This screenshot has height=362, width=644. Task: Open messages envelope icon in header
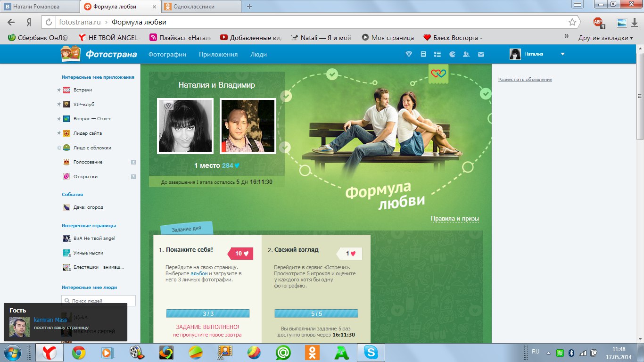(481, 54)
